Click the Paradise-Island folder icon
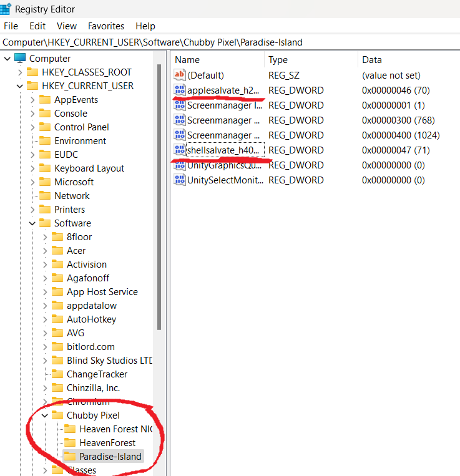The width and height of the screenshot is (460, 476). pyautogui.click(x=70, y=456)
